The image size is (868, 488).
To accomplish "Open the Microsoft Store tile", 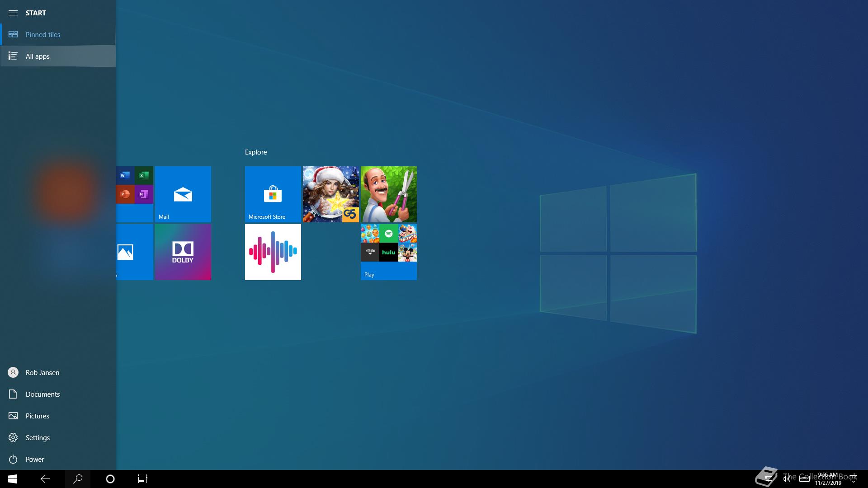I will click(x=273, y=194).
